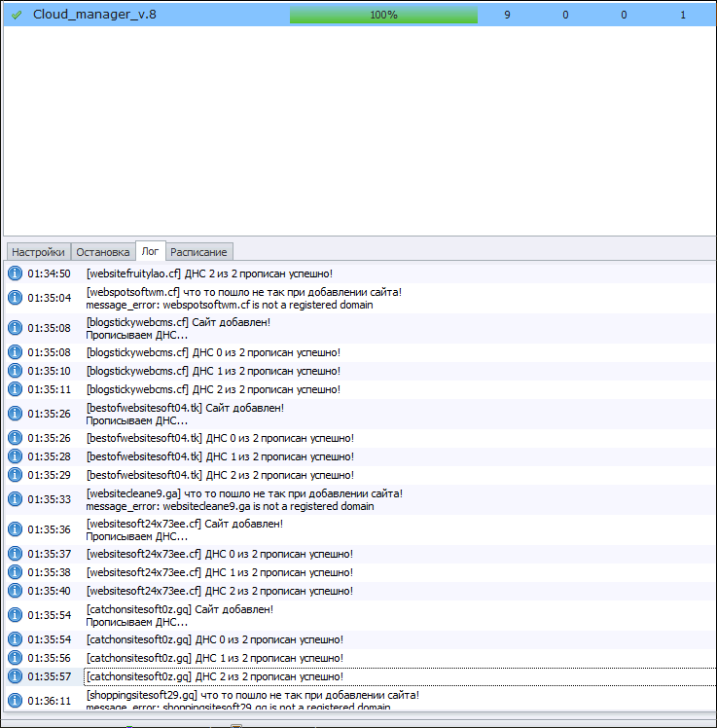The image size is (717, 728).
Task: Click info icon of bestofwebsitesoft04.tk Сайт добавлен entry
Action: (x=15, y=414)
